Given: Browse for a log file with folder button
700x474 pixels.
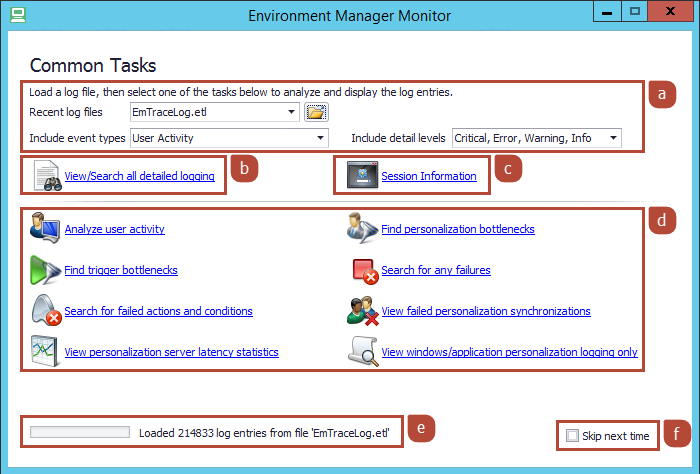Looking at the screenshot, I should pos(316,112).
